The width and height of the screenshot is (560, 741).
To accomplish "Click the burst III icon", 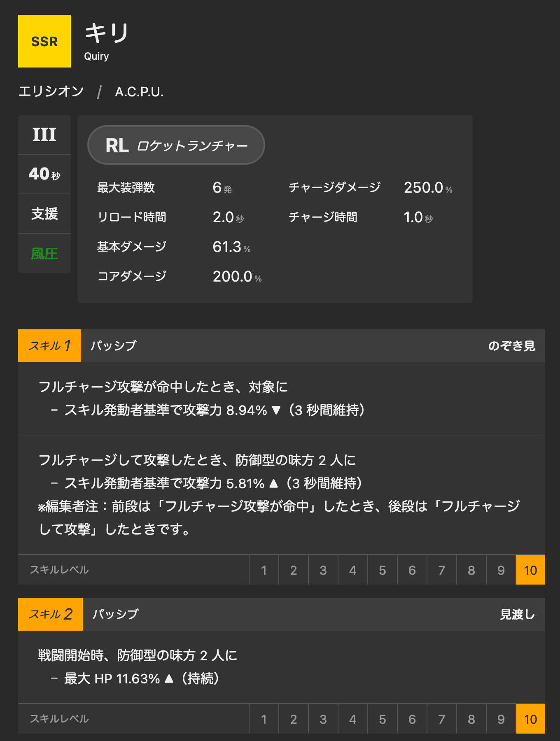I will tap(44, 135).
